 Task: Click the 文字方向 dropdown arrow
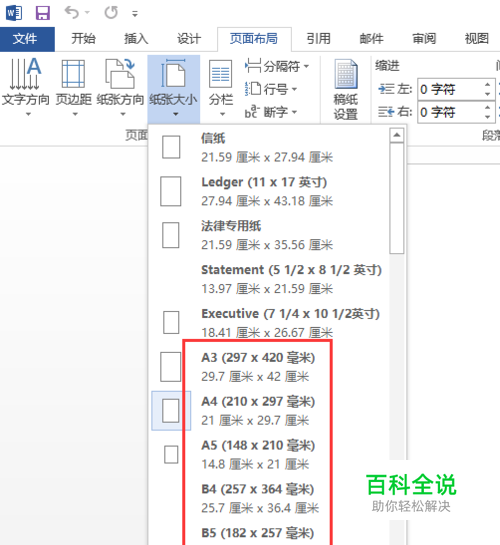coord(28,114)
